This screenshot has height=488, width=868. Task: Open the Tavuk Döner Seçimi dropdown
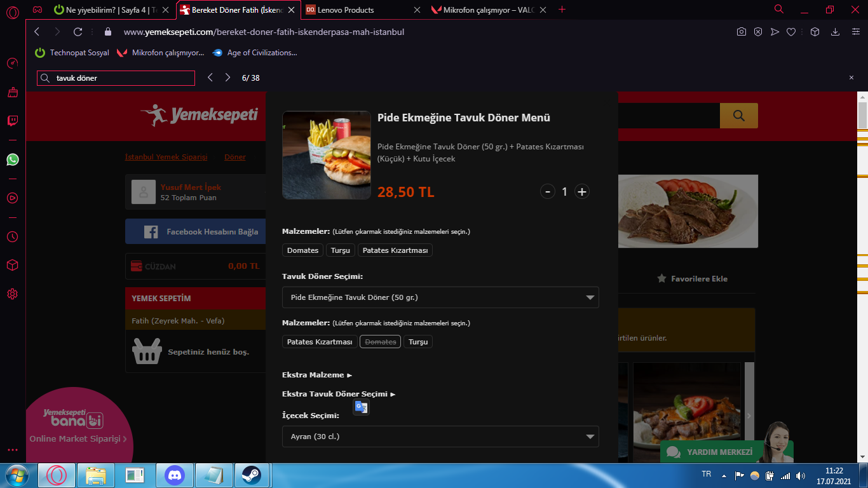pyautogui.click(x=440, y=297)
